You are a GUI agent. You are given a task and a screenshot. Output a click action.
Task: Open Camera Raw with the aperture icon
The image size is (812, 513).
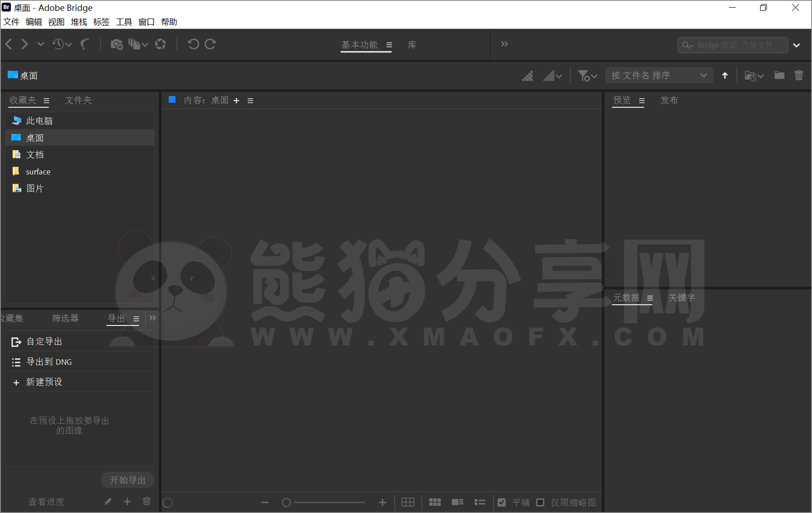point(160,44)
